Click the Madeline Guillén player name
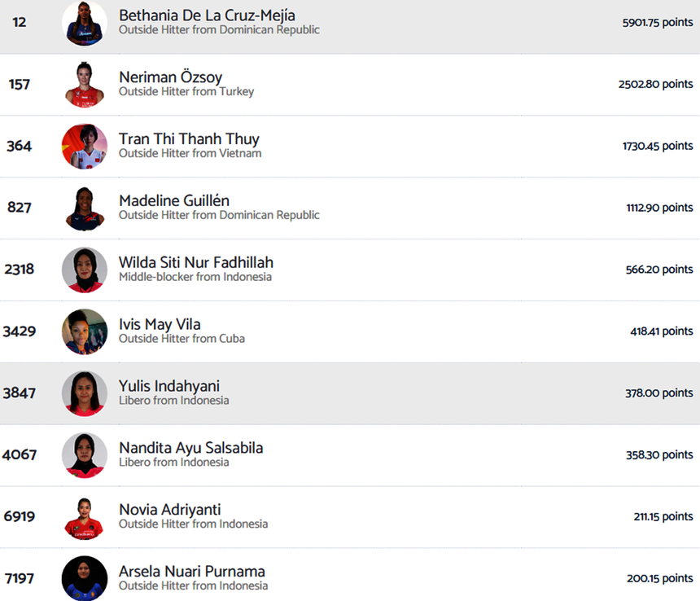 point(174,200)
